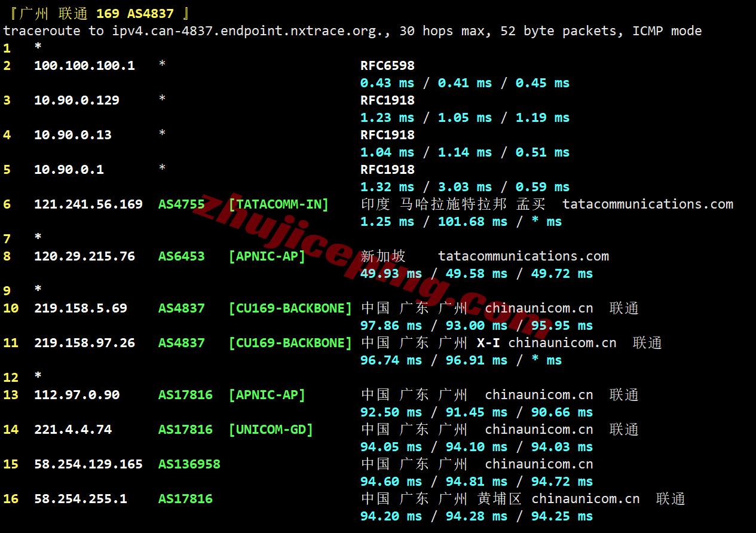Select latency 92.50 ms on hop 13

391,412
